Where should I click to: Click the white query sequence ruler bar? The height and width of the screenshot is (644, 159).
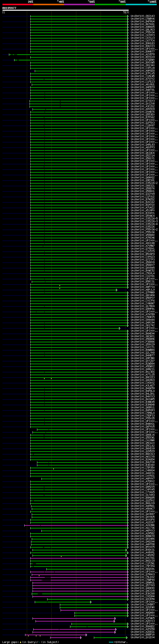click(65, 10)
